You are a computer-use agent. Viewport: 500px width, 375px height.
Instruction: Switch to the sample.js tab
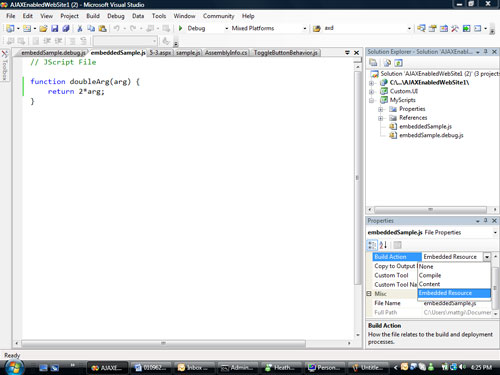tap(188, 53)
